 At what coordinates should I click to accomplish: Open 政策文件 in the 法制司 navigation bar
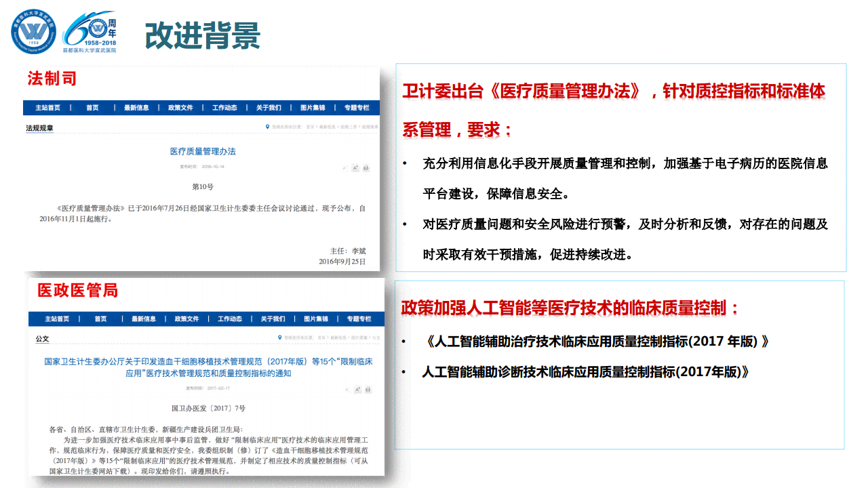180,108
